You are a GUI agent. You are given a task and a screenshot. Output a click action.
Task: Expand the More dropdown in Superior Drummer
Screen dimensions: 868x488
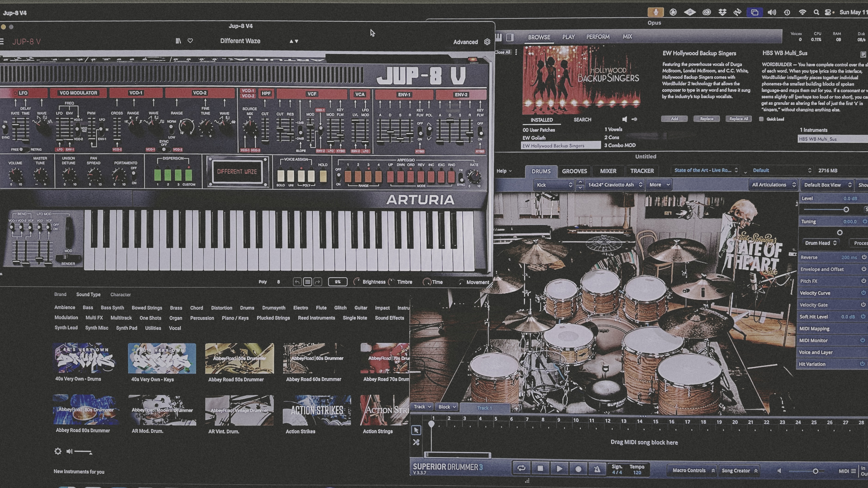(659, 185)
